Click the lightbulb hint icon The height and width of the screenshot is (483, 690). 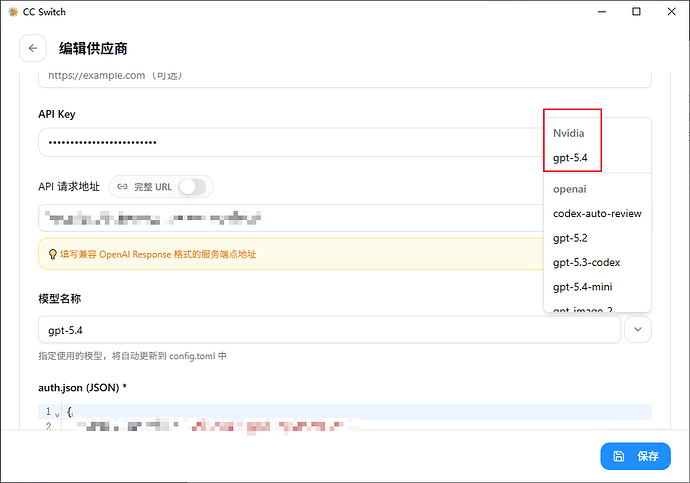(52, 254)
